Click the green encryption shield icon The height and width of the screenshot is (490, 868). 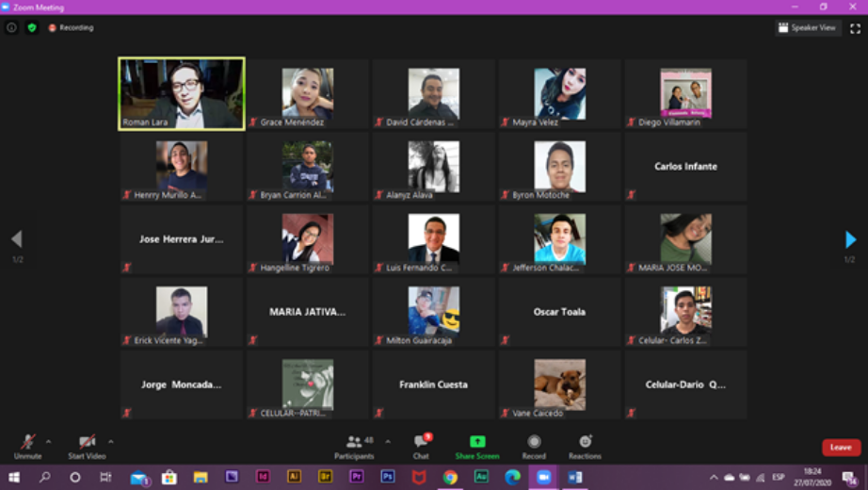(32, 27)
